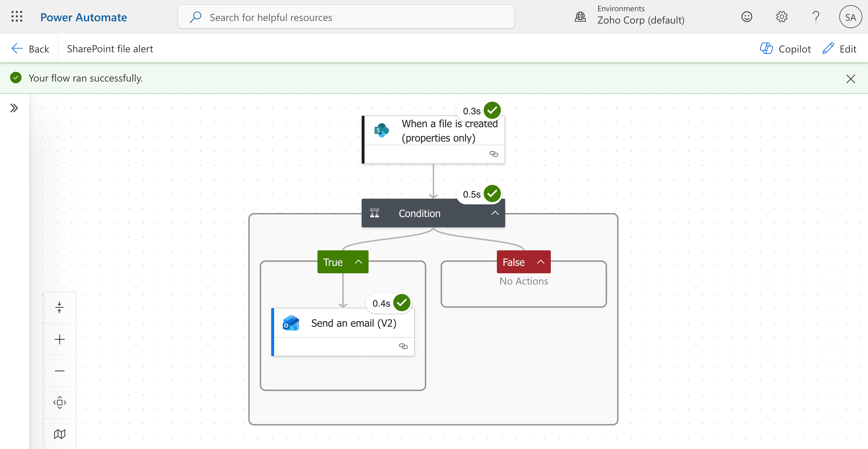Open the minimap view
Screen dimensions: 868x449
pos(59,434)
